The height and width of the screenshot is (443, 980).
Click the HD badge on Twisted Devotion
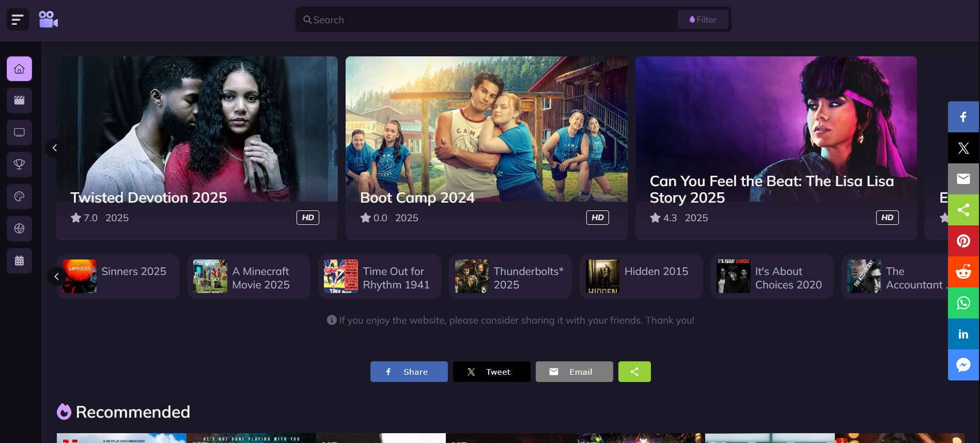click(x=308, y=218)
